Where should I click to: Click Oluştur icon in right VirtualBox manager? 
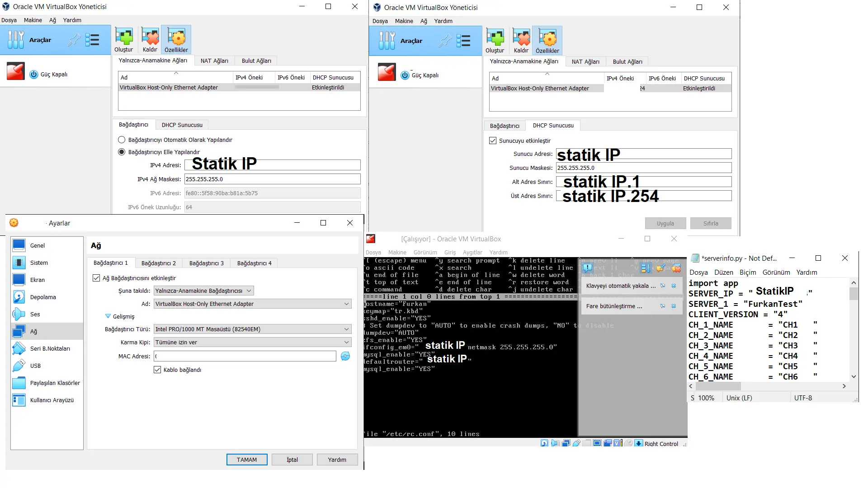click(495, 41)
